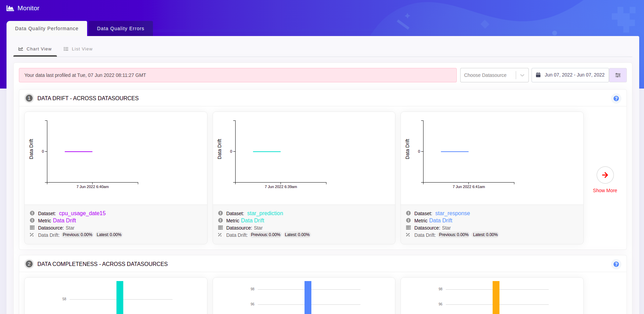This screenshot has width=644, height=314.
Task: Click the Data Drift help question icon
Action: [x=616, y=98]
